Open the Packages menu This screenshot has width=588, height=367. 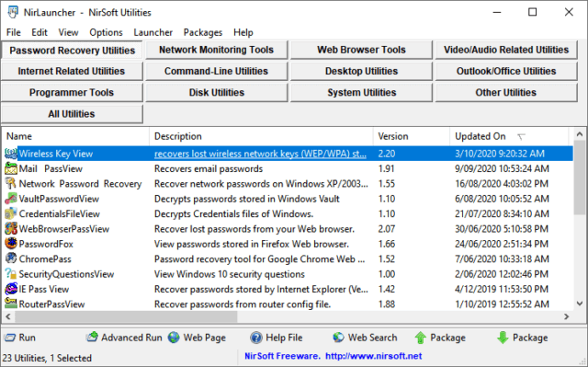click(203, 32)
